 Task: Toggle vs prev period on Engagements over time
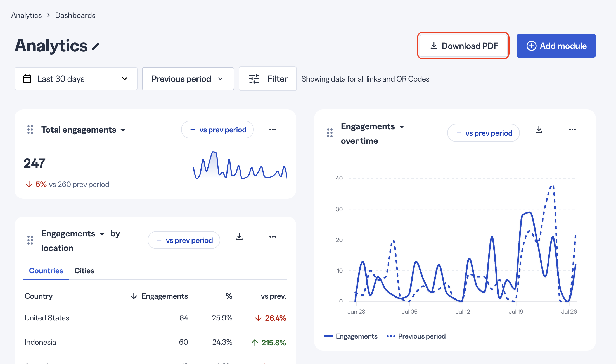point(484,133)
